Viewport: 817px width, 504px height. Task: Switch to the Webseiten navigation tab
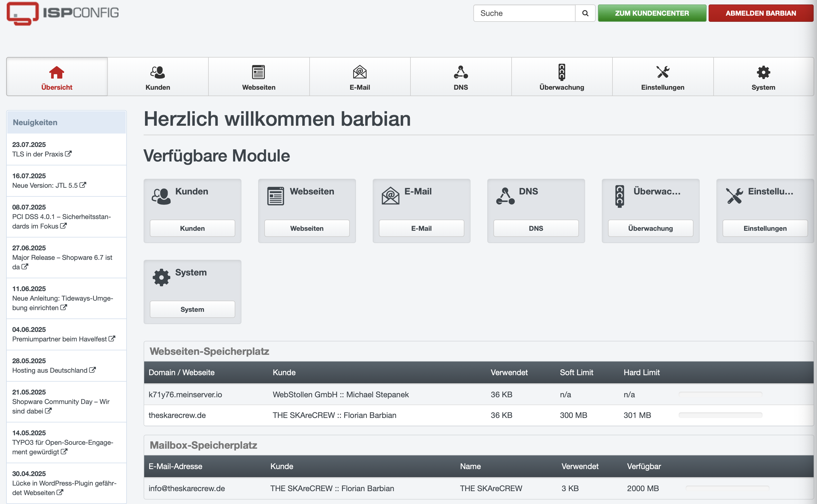(259, 77)
